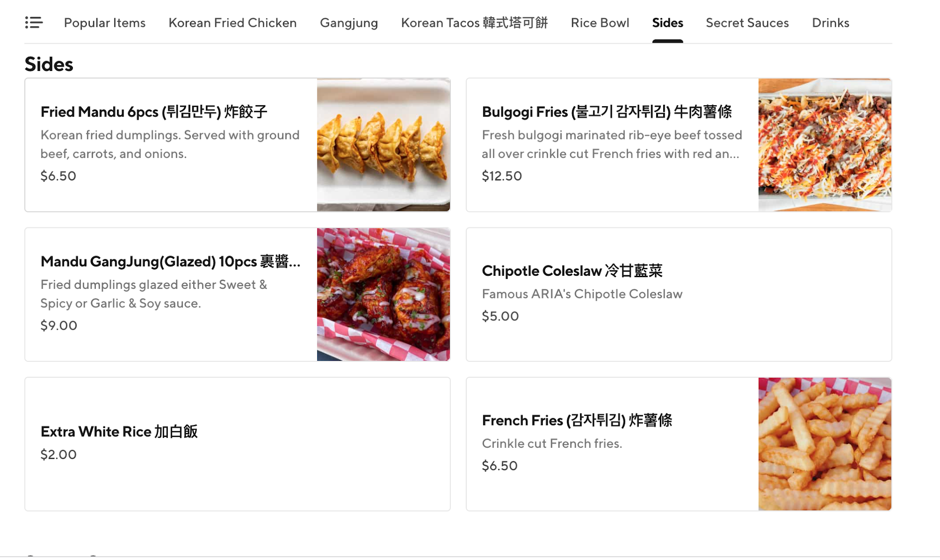Open the French Fries item title
The image size is (940, 560).
click(577, 420)
